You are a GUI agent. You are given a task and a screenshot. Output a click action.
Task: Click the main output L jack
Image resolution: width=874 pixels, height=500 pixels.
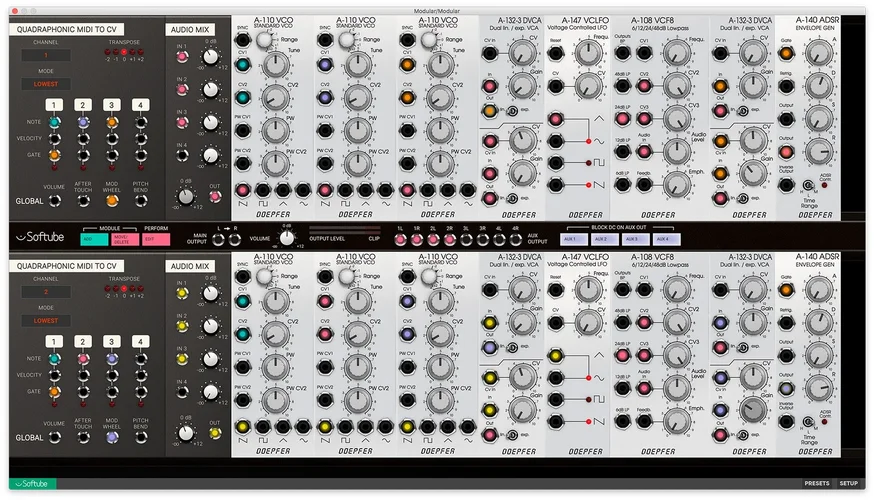(215, 239)
